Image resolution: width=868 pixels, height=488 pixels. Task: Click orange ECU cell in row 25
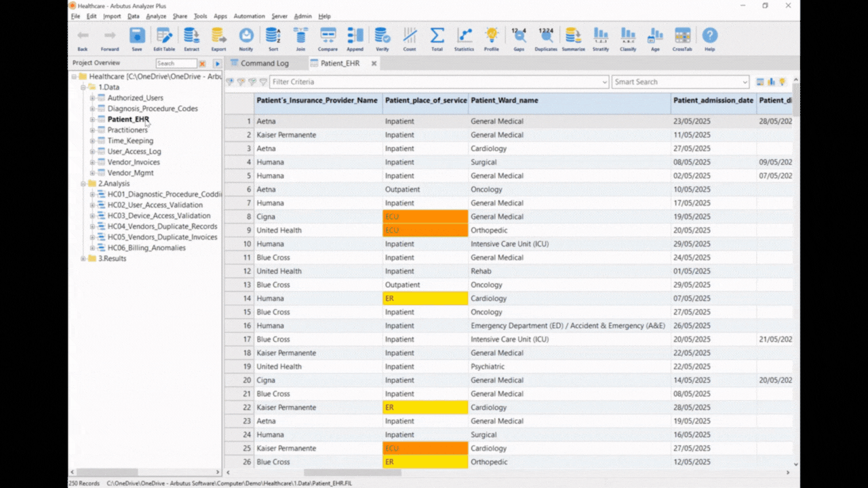(425, 448)
